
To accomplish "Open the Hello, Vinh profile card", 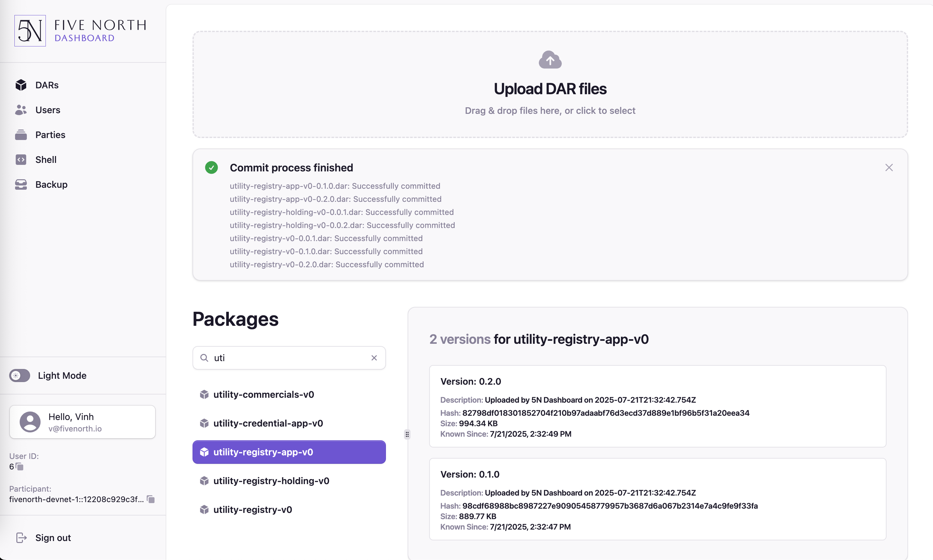I will tap(82, 422).
